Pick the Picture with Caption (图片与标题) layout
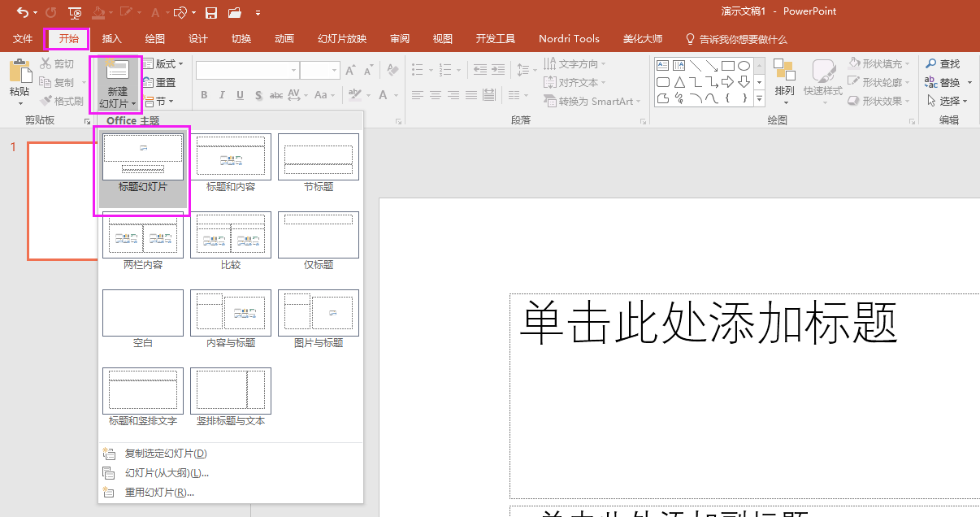The width and height of the screenshot is (980, 517). pos(319,319)
